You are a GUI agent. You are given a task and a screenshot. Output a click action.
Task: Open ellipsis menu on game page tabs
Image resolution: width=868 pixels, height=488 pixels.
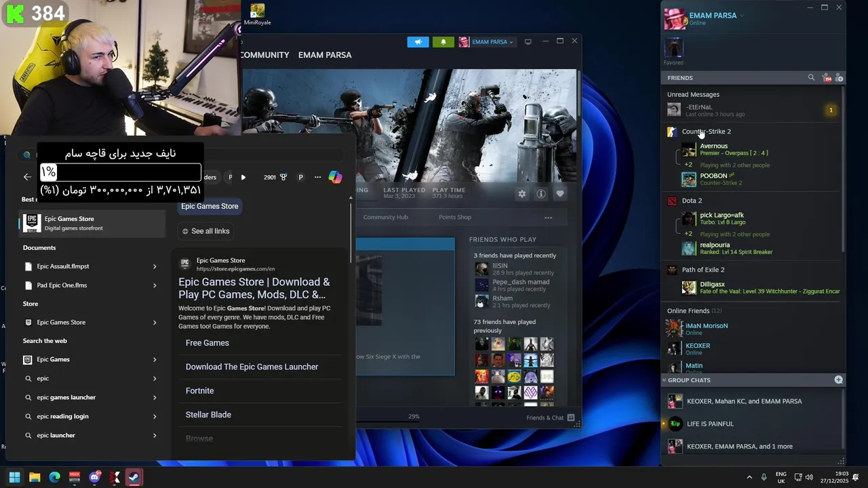coord(548,218)
